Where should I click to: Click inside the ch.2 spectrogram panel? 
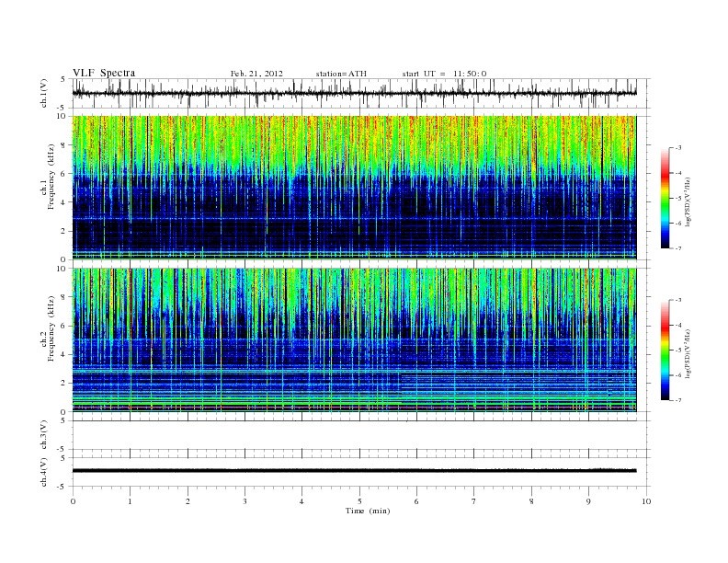point(354,339)
